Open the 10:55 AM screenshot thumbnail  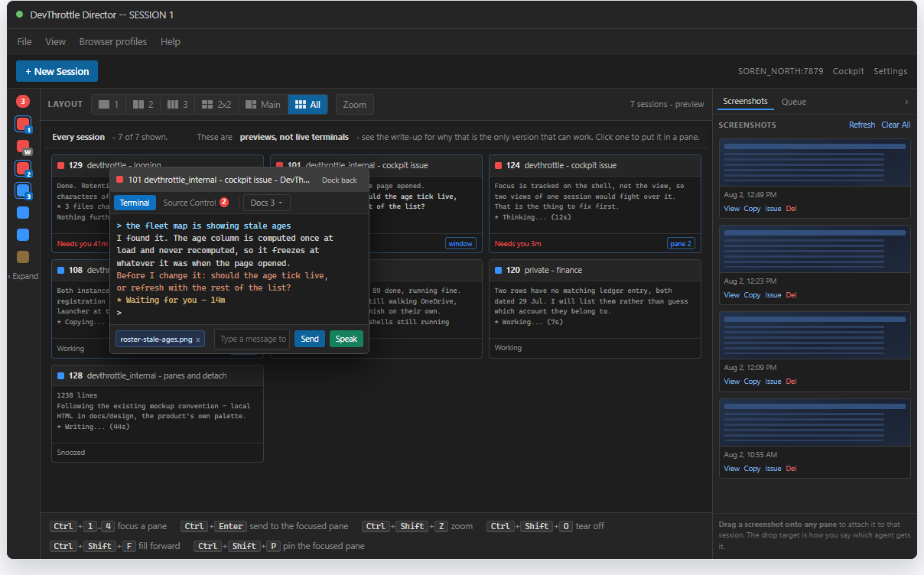[x=815, y=423]
